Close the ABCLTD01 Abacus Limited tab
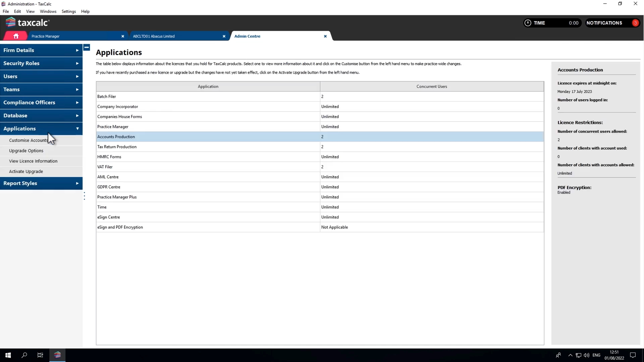The width and height of the screenshot is (644, 362). [224, 36]
